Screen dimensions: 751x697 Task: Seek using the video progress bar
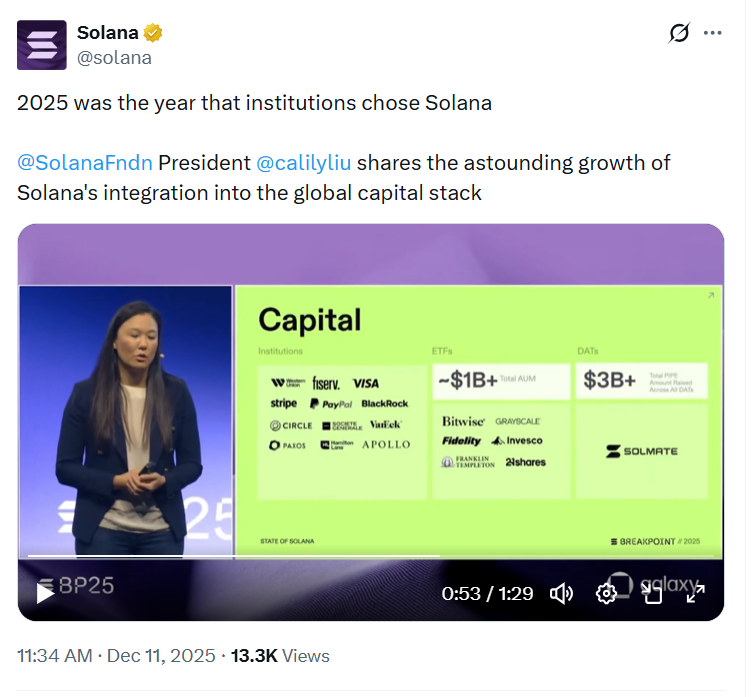(x=300, y=556)
